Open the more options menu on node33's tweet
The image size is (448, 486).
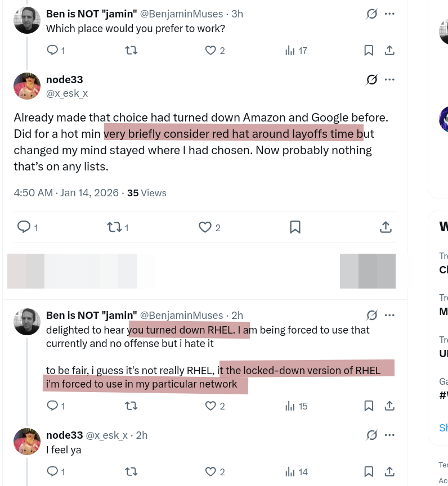(x=389, y=79)
